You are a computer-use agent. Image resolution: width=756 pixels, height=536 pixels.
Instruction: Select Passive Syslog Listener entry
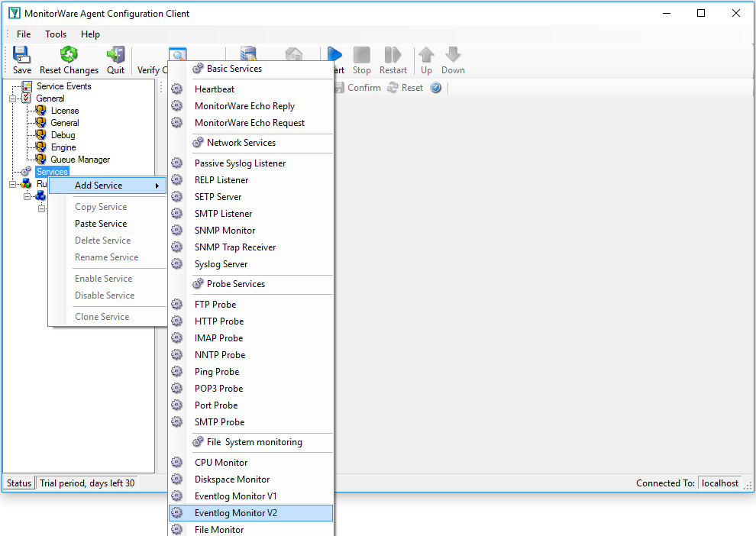tap(250, 163)
